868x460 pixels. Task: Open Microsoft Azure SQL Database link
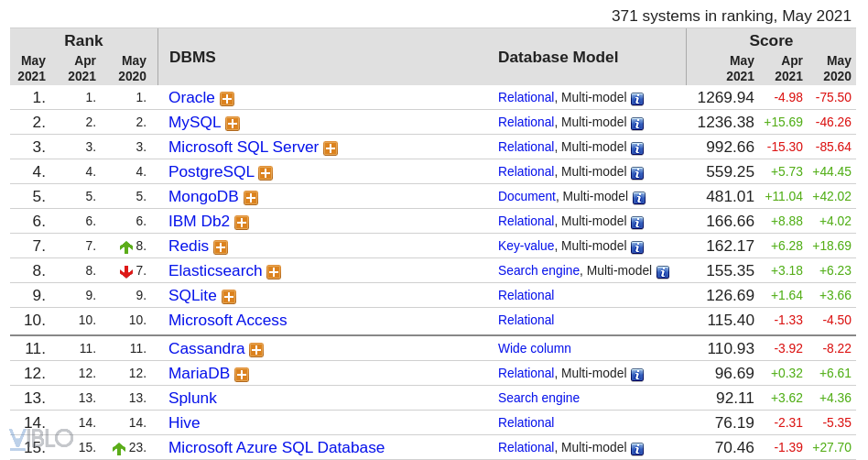click(x=276, y=447)
